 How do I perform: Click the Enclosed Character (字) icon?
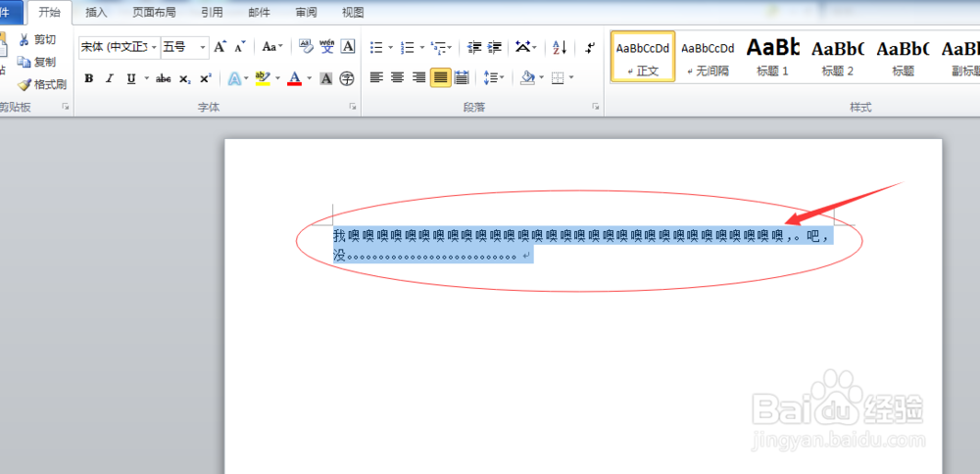click(347, 78)
